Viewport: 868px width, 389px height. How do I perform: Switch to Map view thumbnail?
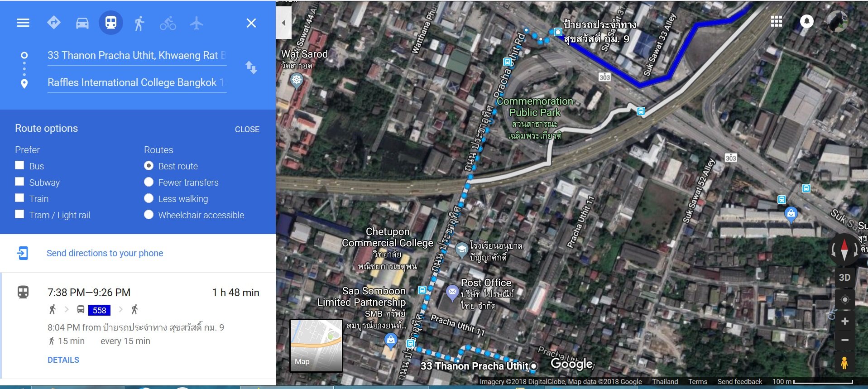(316, 346)
